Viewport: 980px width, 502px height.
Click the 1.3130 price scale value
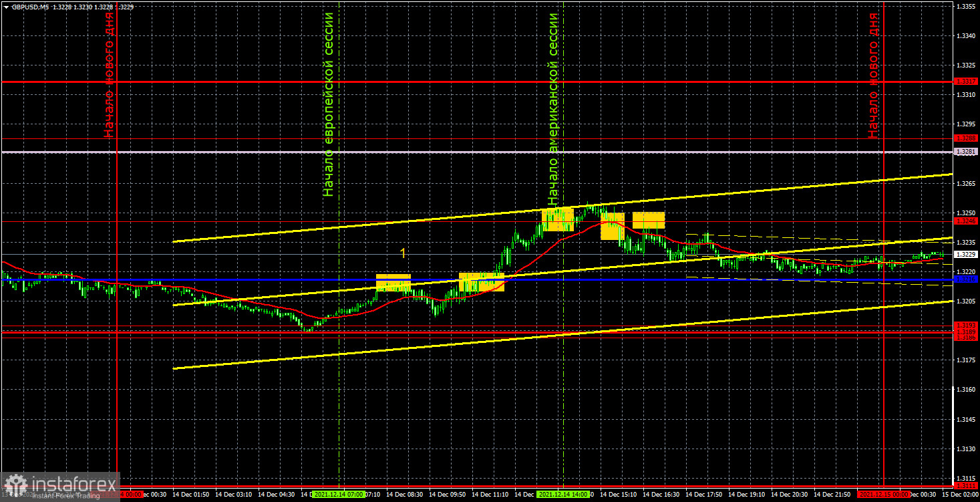pos(965,449)
